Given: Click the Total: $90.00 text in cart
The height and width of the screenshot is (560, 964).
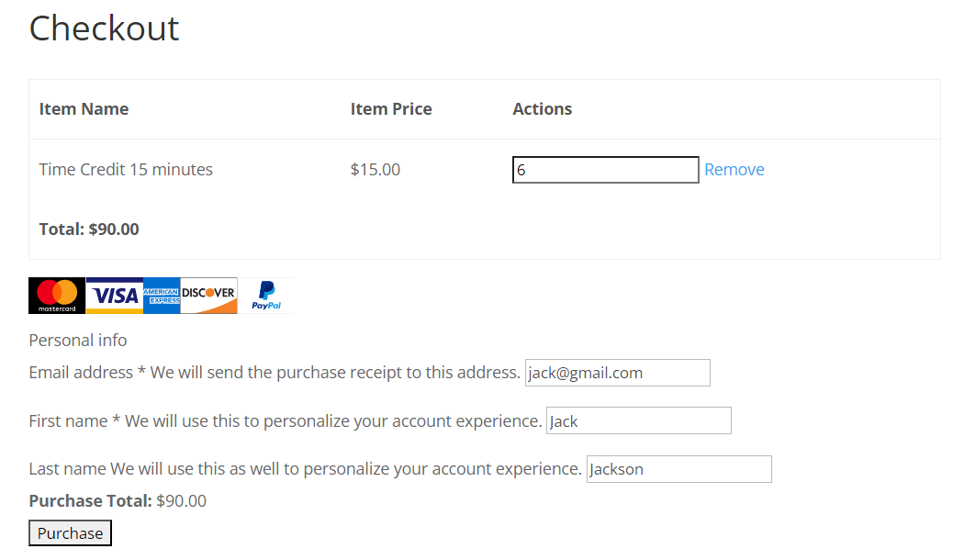Looking at the screenshot, I should [89, 230].
